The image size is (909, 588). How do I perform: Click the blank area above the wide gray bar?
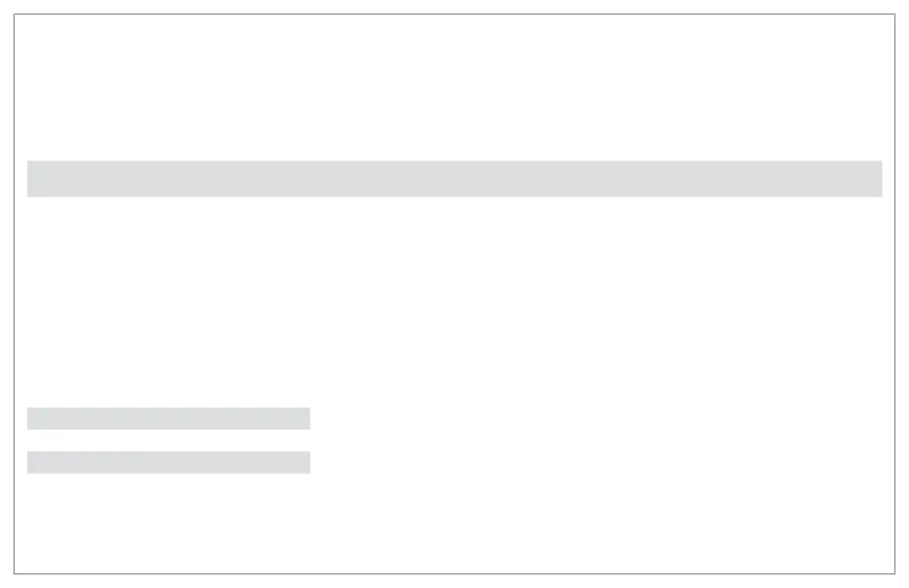click(454, 88)
